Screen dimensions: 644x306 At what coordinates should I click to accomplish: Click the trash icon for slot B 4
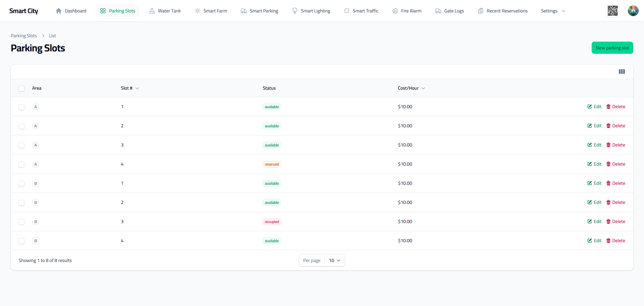pos(608,241)
